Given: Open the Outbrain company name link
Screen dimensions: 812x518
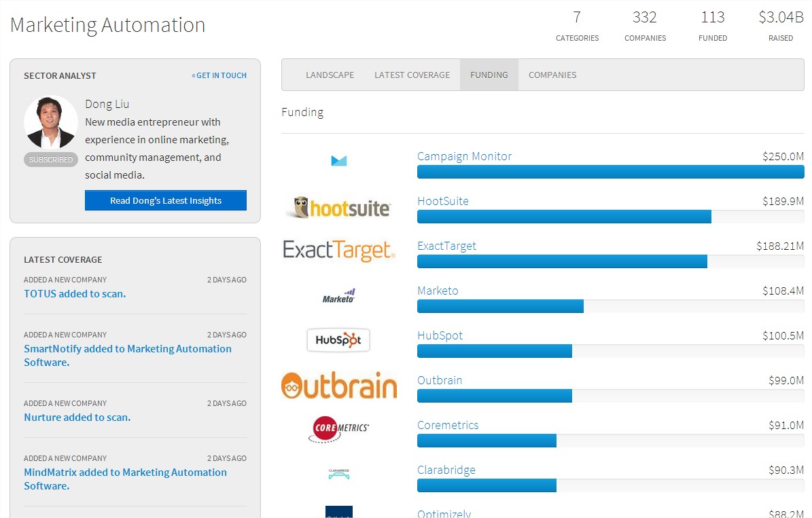Looking at the screenshot, I should click(439, 380).
